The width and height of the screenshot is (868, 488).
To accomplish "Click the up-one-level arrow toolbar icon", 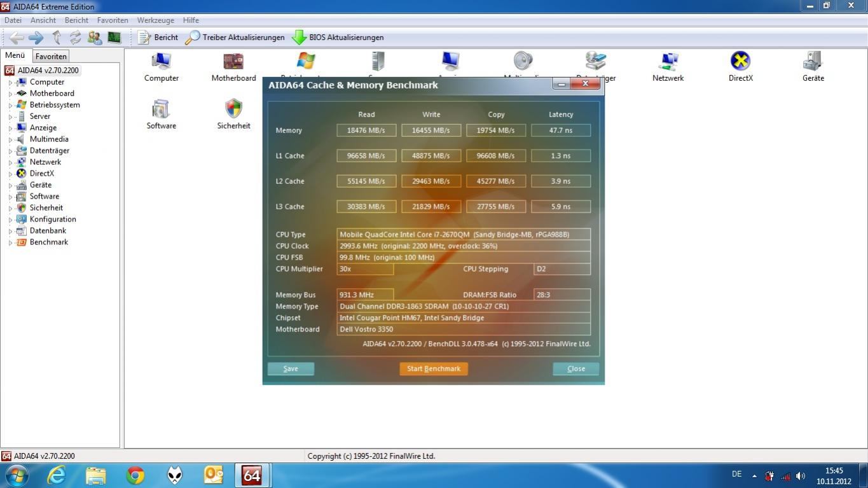I will 57,38.
